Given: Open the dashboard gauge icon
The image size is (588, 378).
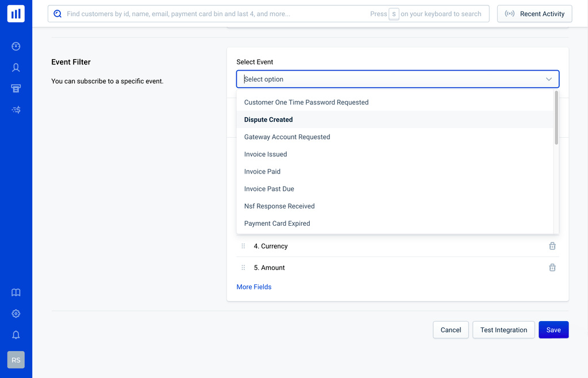Looking at the screenshot, I should tap(16, 46).
